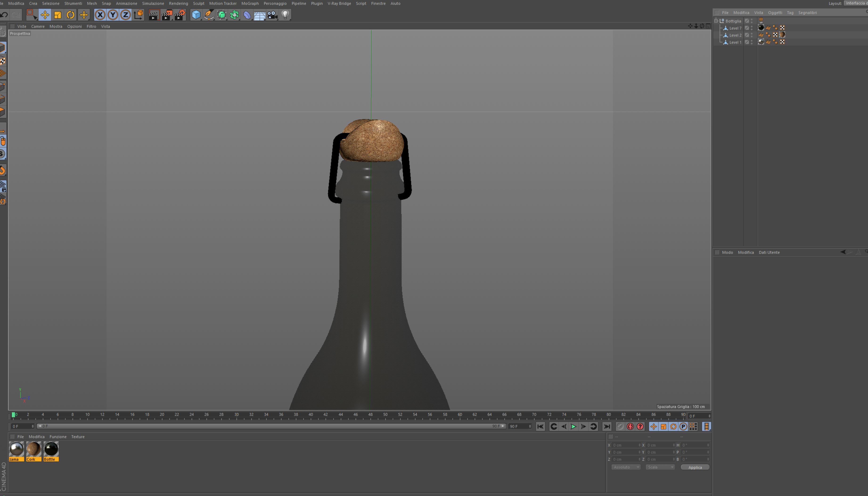Toggle the Z axis lock
Screen dimensions: 868x496
126,15
